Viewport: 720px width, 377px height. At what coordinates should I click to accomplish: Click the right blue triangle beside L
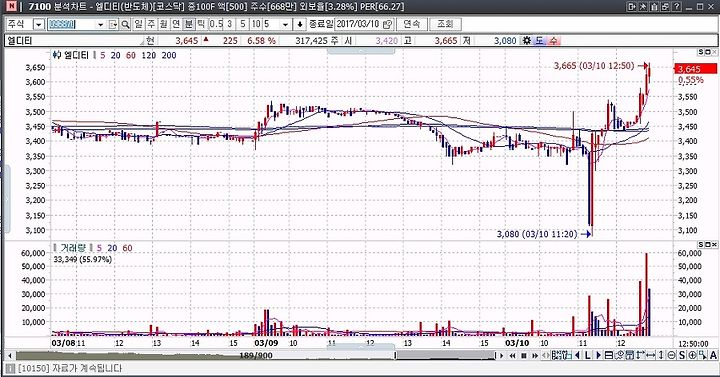598,355
